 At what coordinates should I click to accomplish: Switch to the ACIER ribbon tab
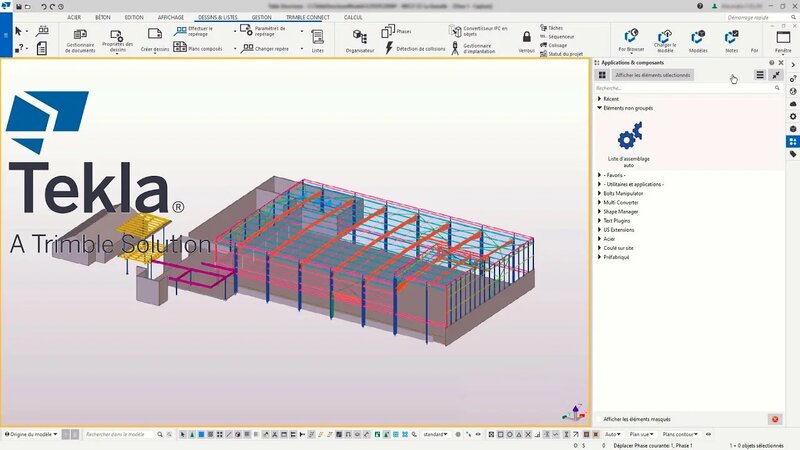tap(74, 17)
